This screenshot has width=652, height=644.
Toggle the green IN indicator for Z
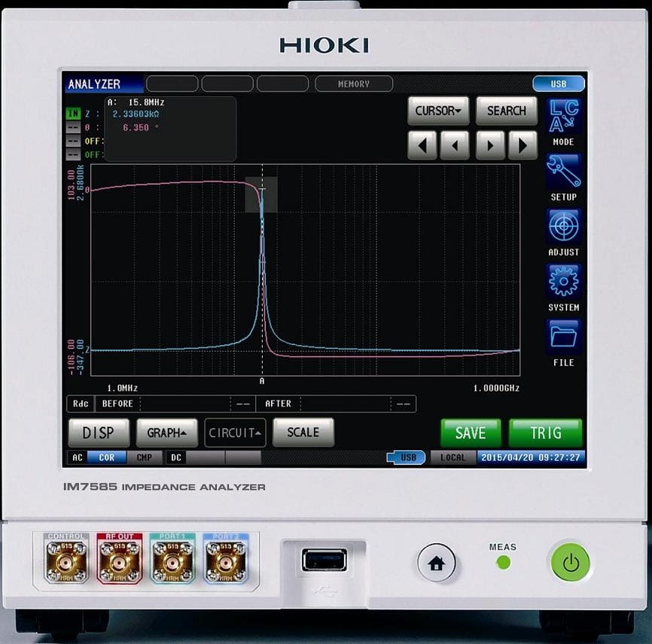(x=72, y=114)
